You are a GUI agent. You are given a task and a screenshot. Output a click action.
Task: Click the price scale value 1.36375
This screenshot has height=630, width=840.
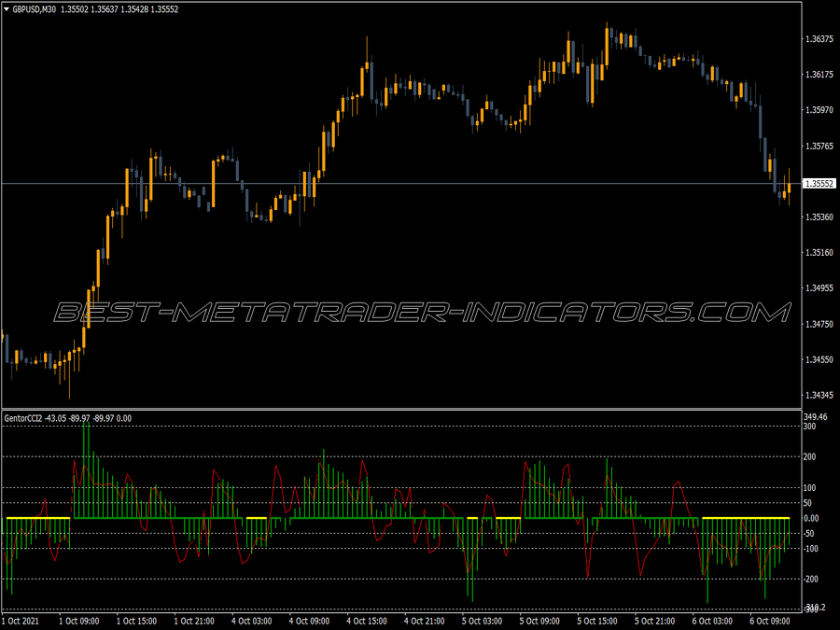point(819,38)
